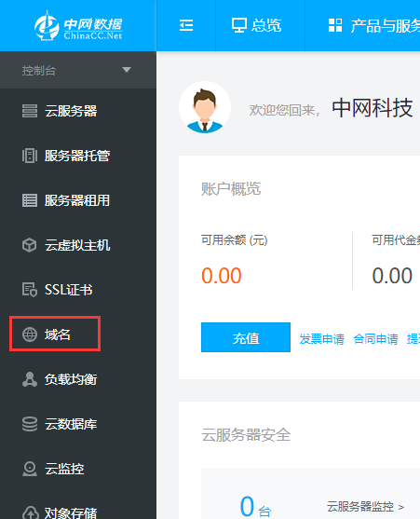Click the 服务器托管 sidebar icon

coord(30,156)
